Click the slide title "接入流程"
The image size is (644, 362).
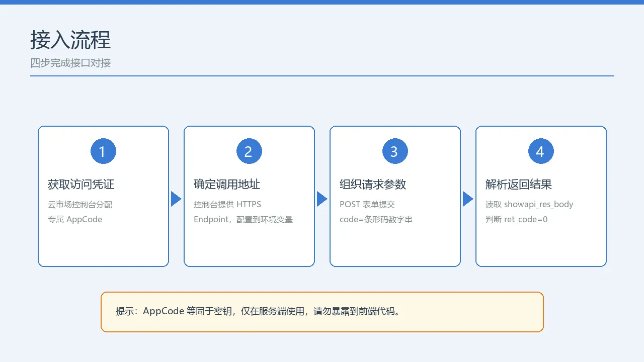tap(70, 40)
